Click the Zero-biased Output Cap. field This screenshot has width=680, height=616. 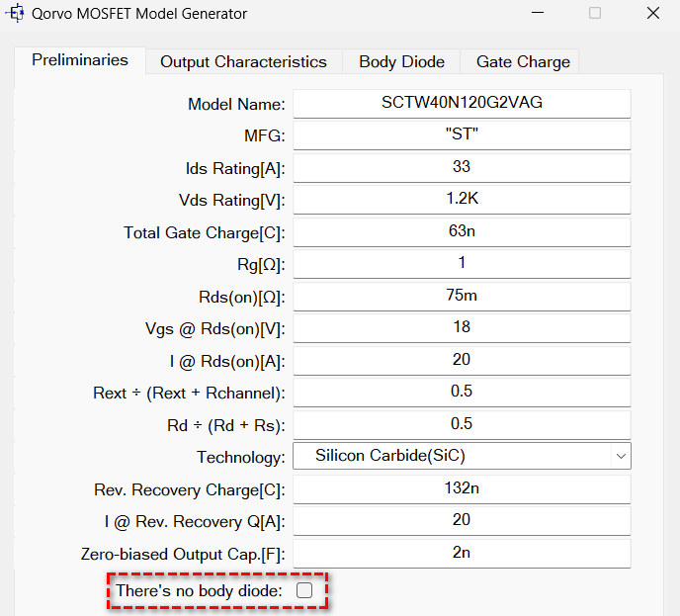(x=462, y=553)
